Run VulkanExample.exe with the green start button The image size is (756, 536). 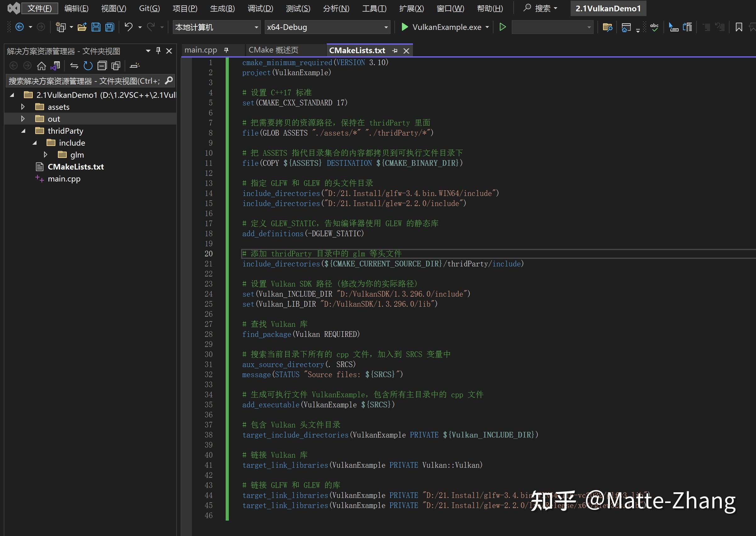(404, 27)
